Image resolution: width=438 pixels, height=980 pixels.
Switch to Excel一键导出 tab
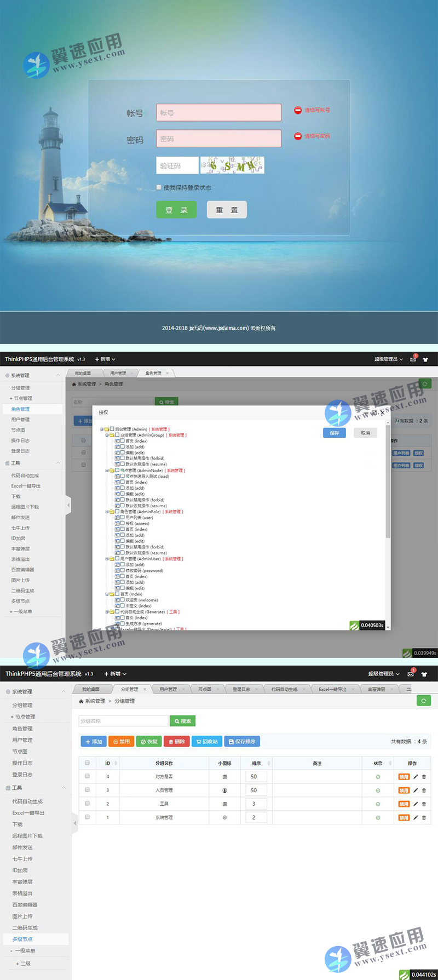pyautogui.click(x=332, y=689)
